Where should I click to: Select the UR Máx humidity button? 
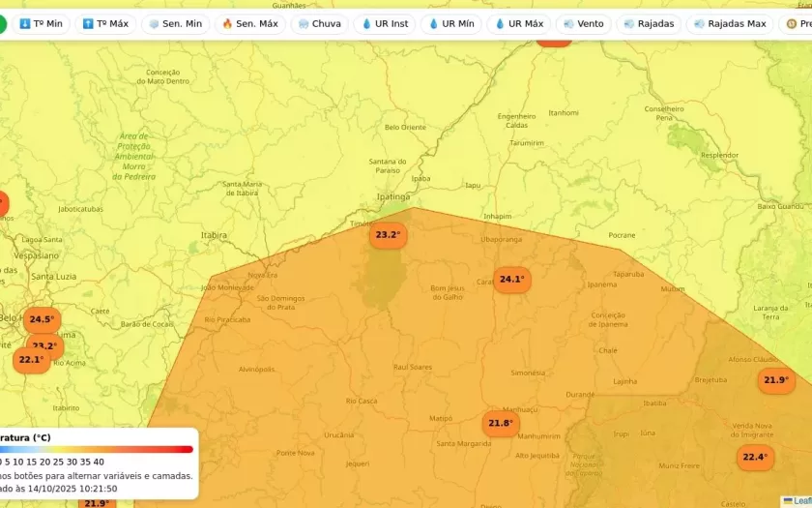click(x=518, y=24)
